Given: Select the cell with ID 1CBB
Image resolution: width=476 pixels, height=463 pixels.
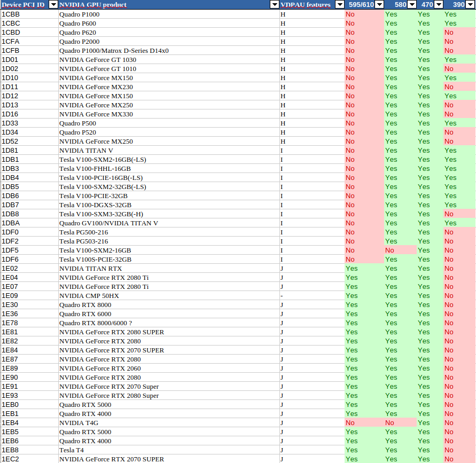Looking at the screenshot, I should (29, 14).
